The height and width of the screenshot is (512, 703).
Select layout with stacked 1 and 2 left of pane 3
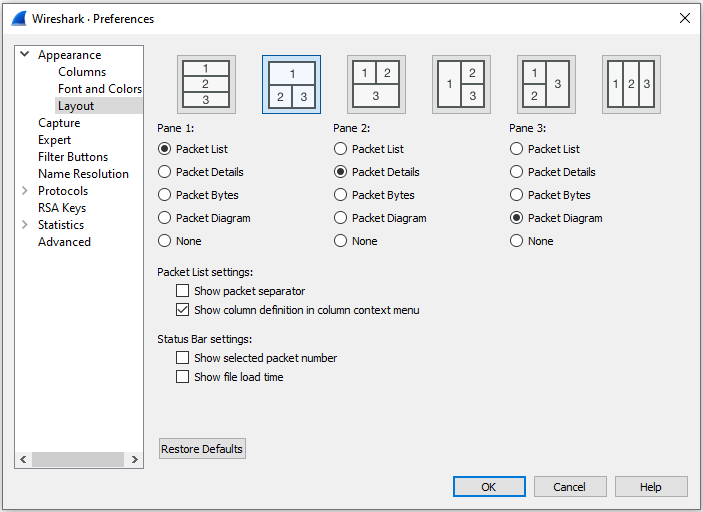(546, 84)
